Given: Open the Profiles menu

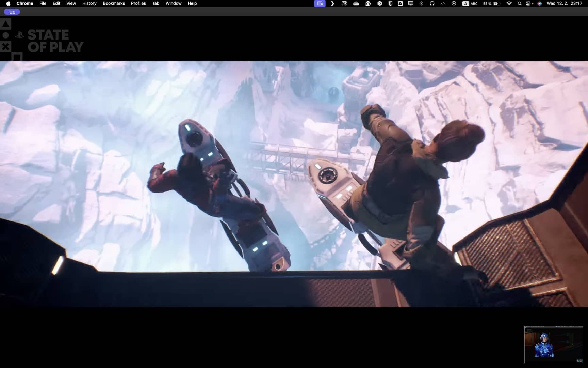Looking at the screenshot, I should (x=138, y=3).
